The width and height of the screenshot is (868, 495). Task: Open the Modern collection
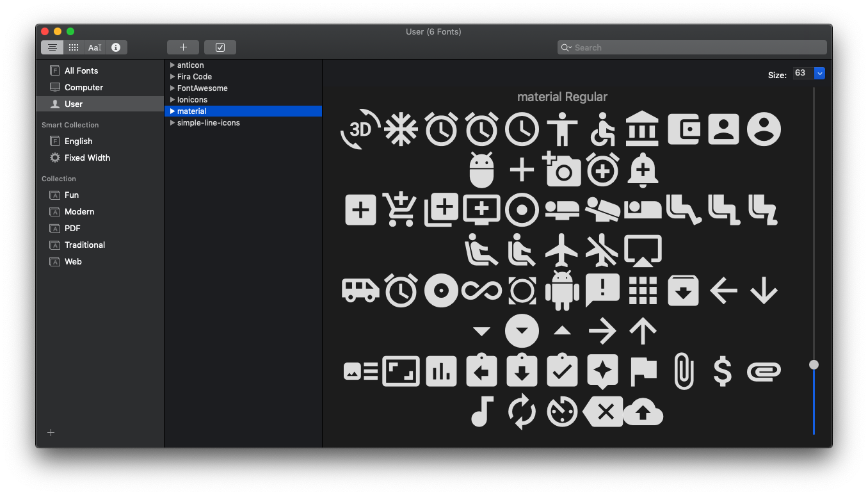100,211
